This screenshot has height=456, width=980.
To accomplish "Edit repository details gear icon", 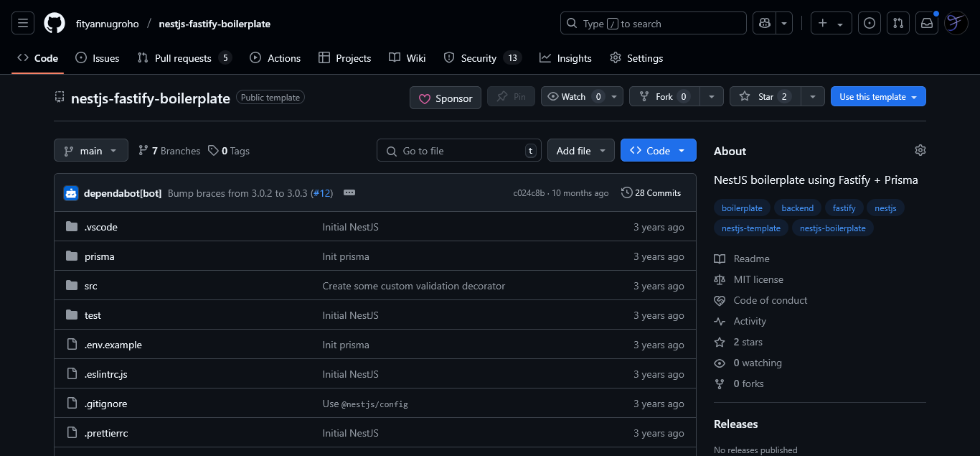I will click(x=920, y=150).
